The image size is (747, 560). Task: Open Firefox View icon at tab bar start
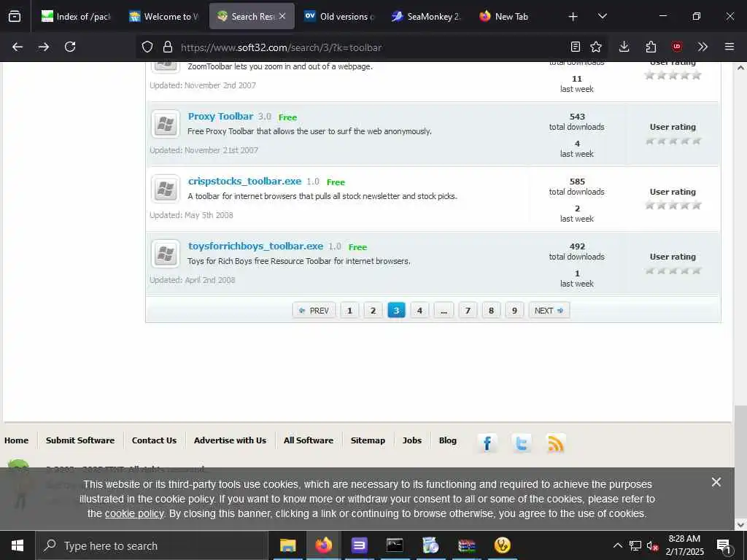[15, 16]
